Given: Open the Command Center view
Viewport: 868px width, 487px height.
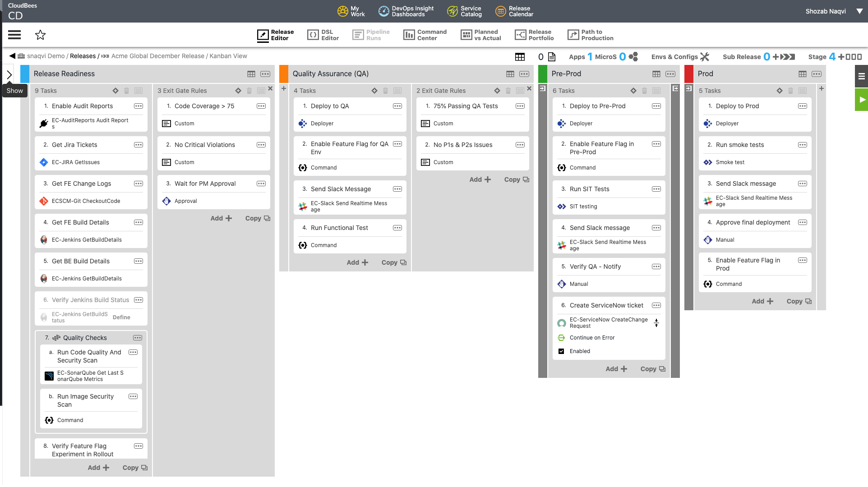Looking at the screenshot, I should (x=425, y=35).
